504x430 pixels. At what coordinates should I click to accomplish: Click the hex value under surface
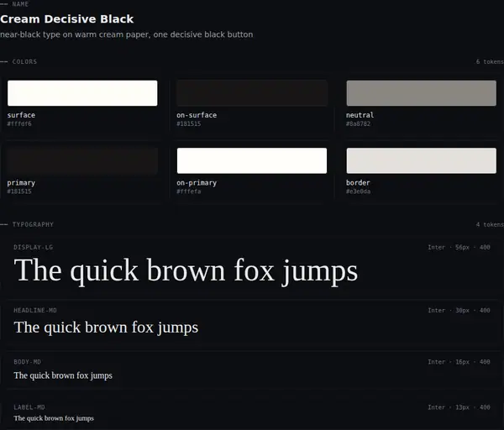pos(19,123)
